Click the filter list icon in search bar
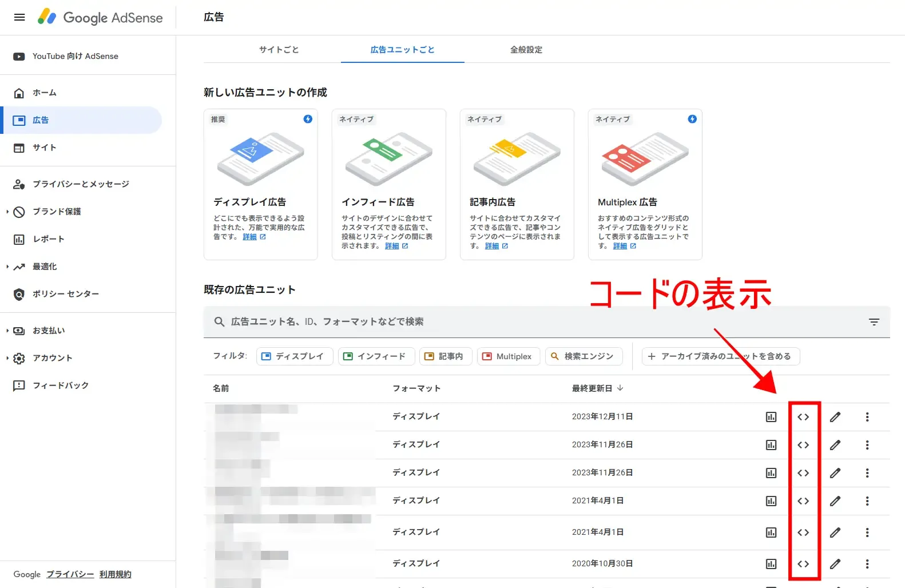 [x=874, y=322]
